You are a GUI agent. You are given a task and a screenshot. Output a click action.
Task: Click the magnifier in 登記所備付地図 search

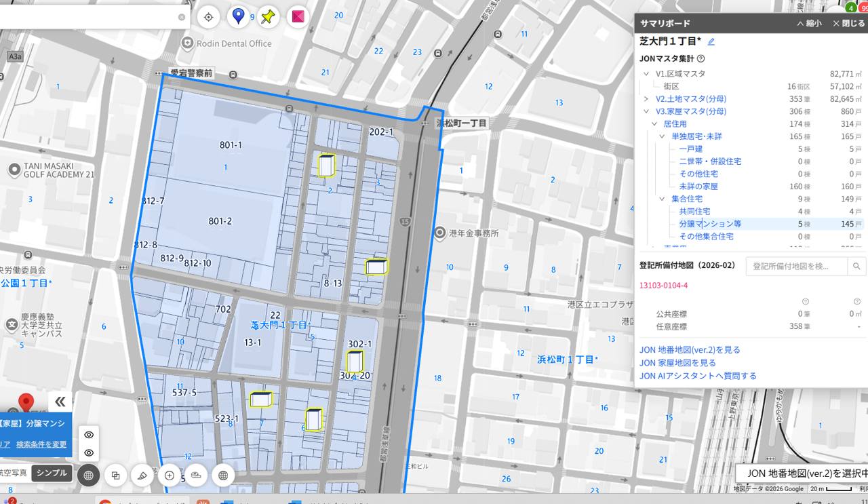(856, 267)
